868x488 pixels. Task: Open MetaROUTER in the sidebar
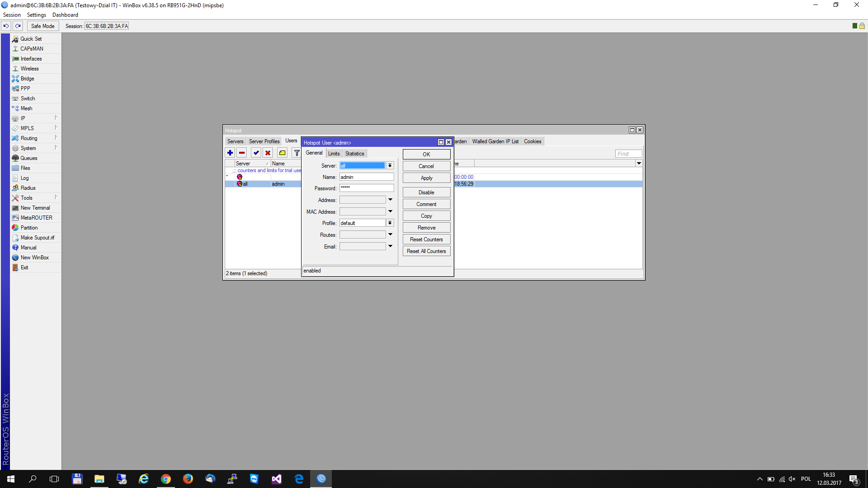click(36, 218)
